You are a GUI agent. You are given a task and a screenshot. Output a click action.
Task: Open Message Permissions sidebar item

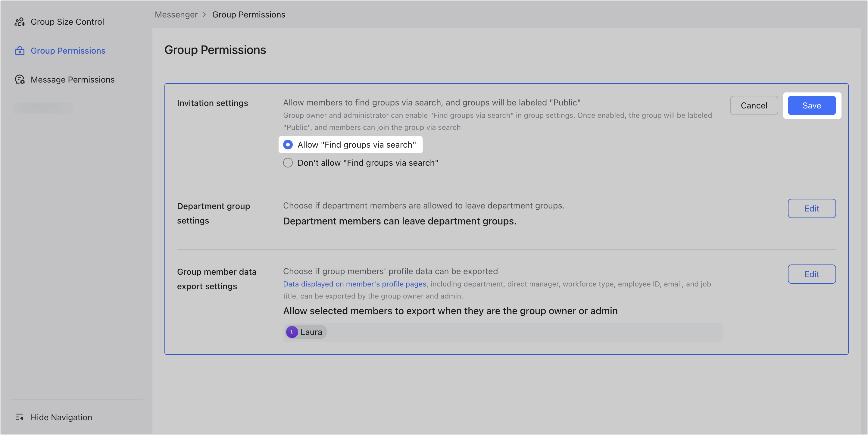73,80
